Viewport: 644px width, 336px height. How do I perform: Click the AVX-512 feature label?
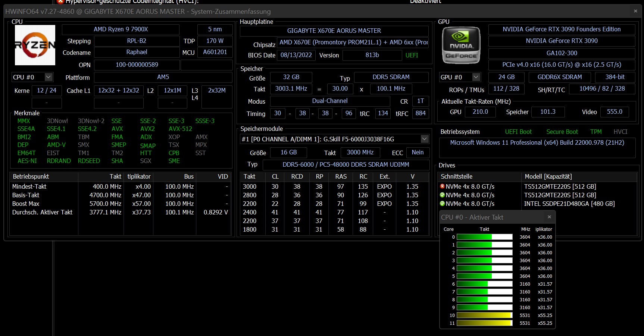coord(180,129)
